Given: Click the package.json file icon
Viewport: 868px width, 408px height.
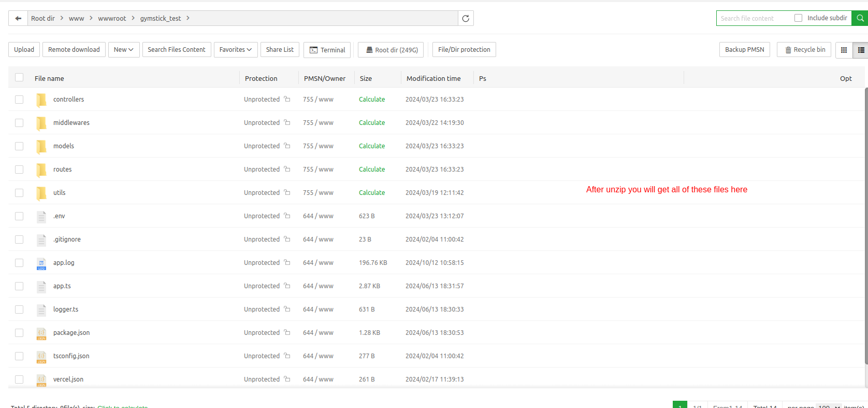Looking at the screenshot, I should [41, 333].
